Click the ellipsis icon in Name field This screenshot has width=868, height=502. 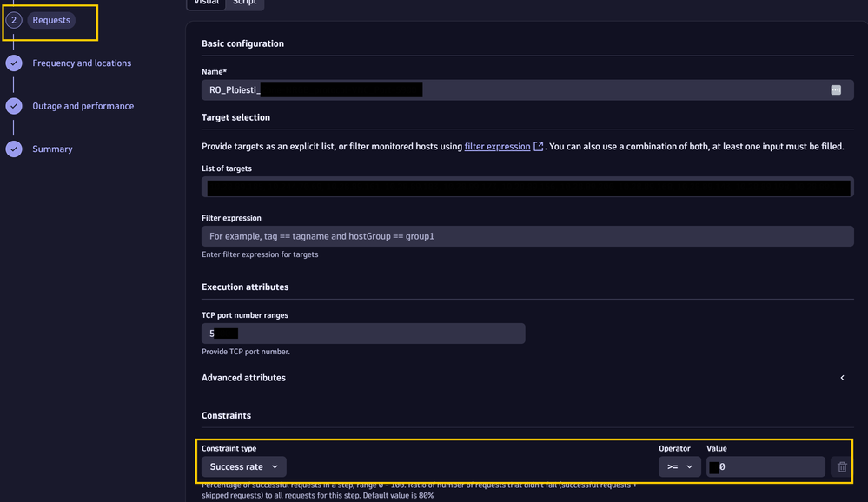pos(836,90)
